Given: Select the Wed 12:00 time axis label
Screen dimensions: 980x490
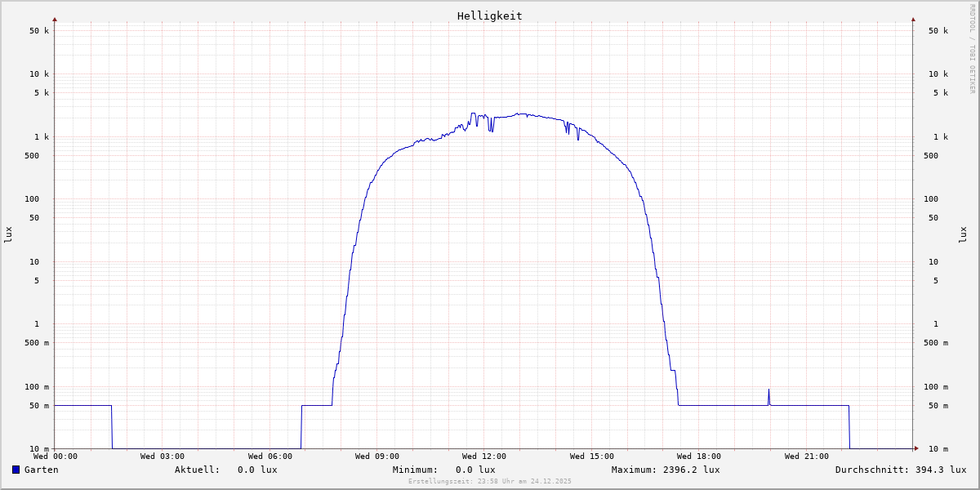Looking at the screenshot, I should (483, 457).
